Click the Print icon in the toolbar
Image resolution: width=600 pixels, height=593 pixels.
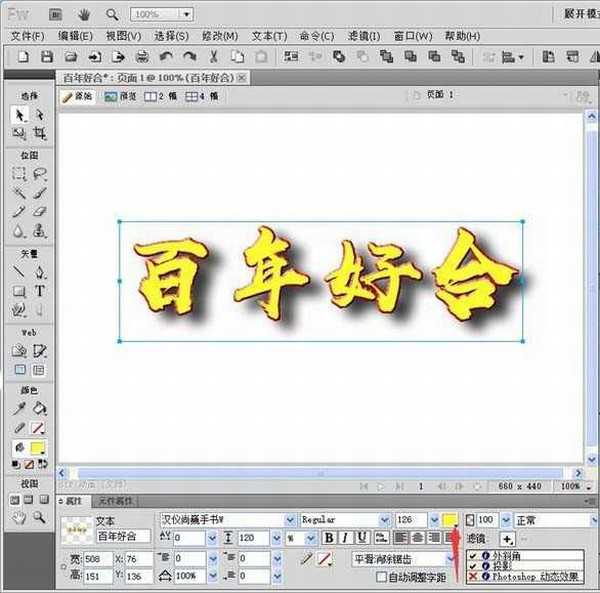[142, 57]
